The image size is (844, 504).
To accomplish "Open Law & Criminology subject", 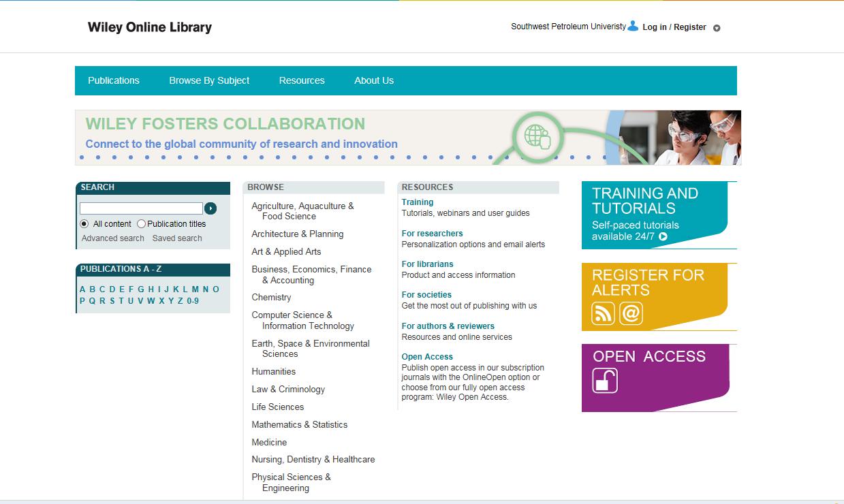I will tap(288, 389).
